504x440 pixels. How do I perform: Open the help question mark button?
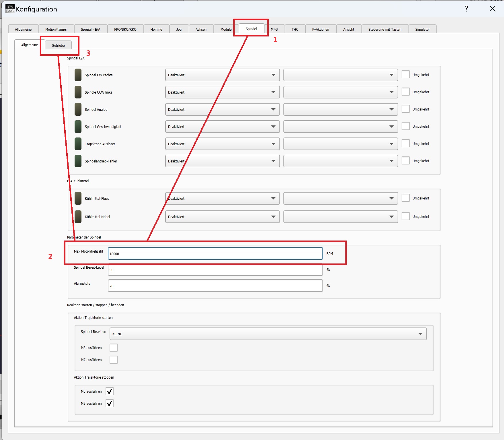[x=466, y=9]
